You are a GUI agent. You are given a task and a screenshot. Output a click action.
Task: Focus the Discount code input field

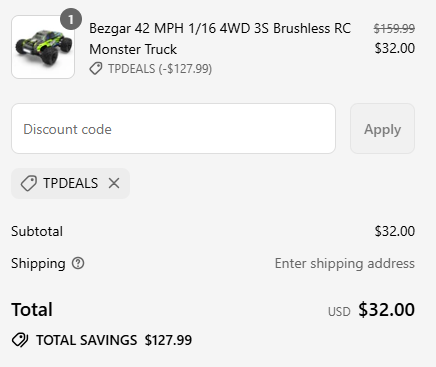coord(173,129)
